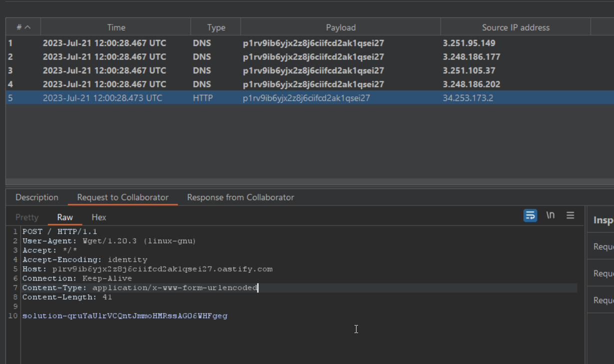This screenshot has width=614, height=364.
Task: Select DNS interaction from 3.251.95.149
Action: tap(200, 43)
